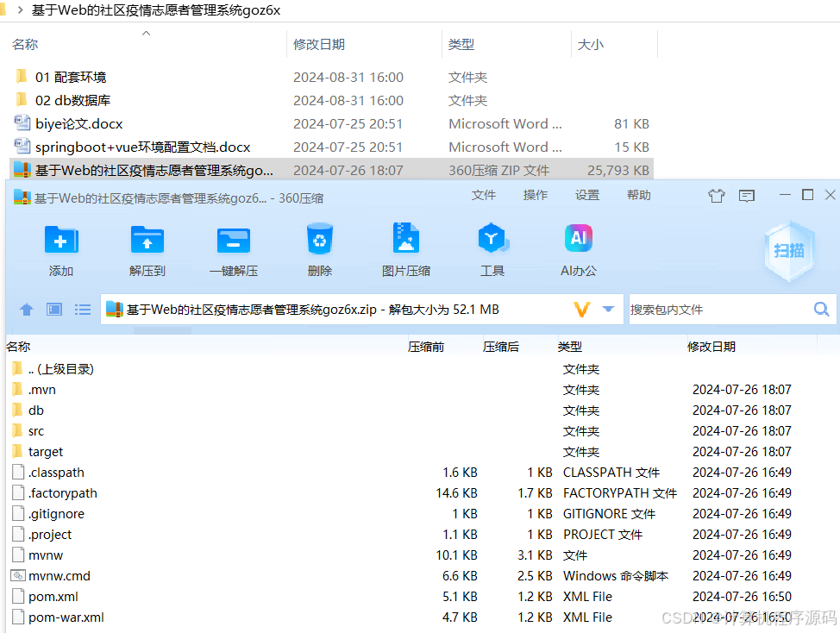840x633 pixels.
Task: Click the 删除 (Delete) trash icon
Action: pos(320,239)
